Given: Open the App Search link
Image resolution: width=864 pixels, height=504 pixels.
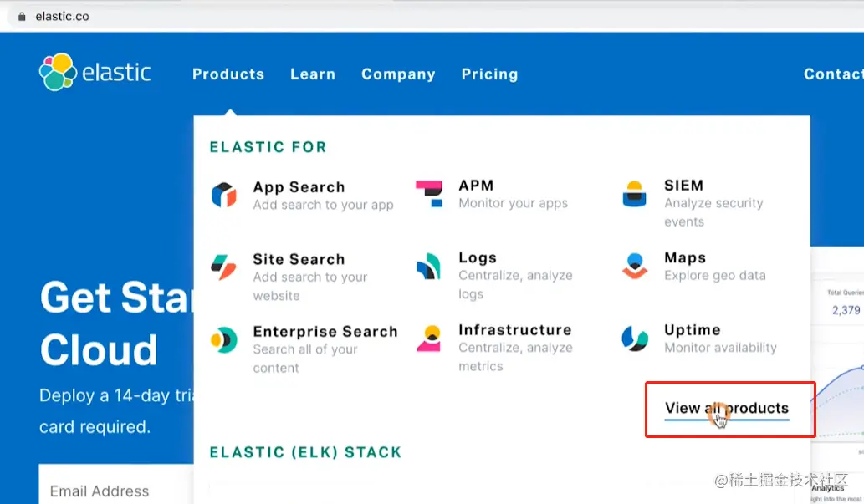Looking at the screenshot, I should point(299,187).
